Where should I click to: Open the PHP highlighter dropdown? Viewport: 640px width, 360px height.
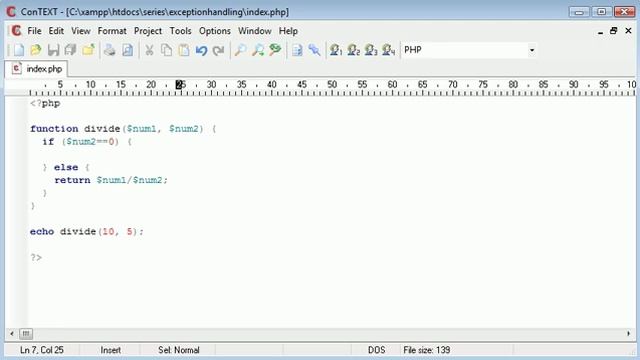click(x=531, y=50)
